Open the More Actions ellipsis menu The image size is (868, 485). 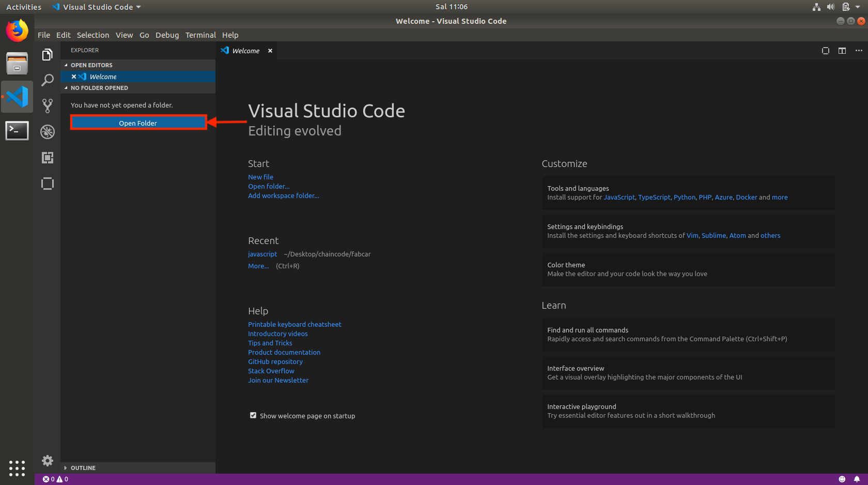[859, 51]
